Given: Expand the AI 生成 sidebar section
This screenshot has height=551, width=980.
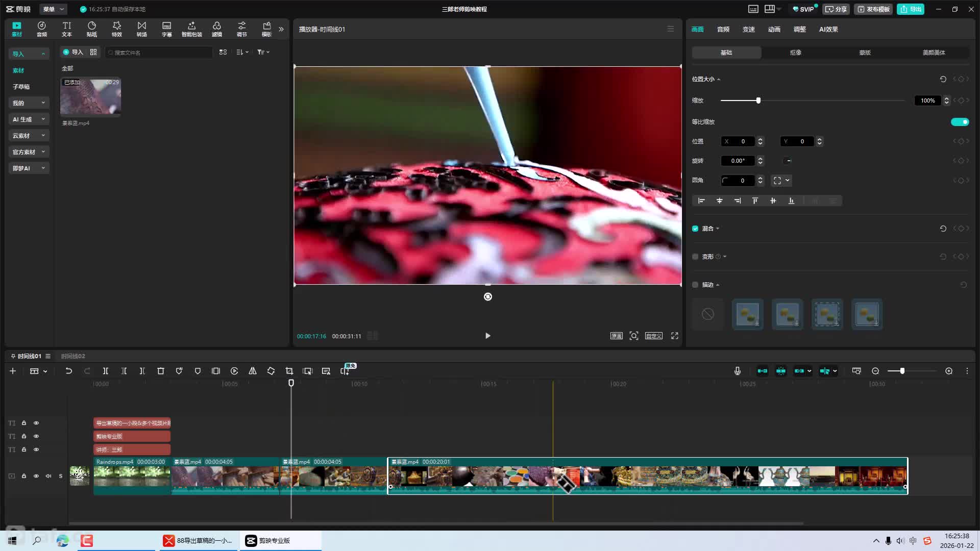Looking at the screenshot, I should click(x=29, y=119).
